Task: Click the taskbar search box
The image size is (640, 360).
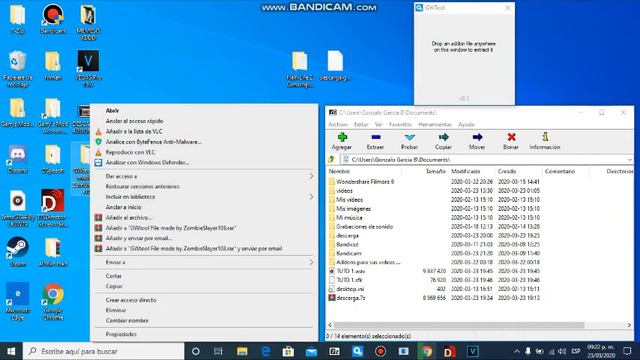Action: point(103,351)
